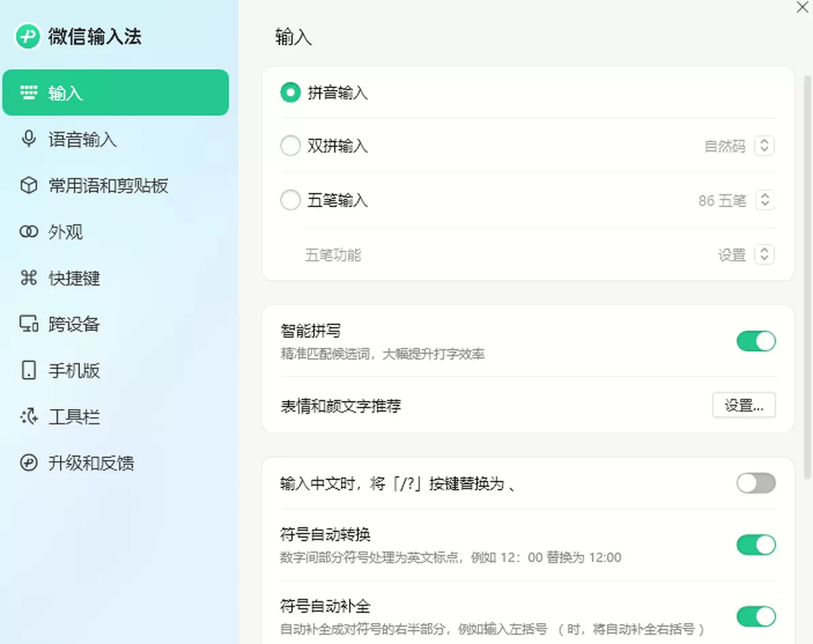
Task: Toggle off 符号自动补全
Action: [x=756, y=616]
